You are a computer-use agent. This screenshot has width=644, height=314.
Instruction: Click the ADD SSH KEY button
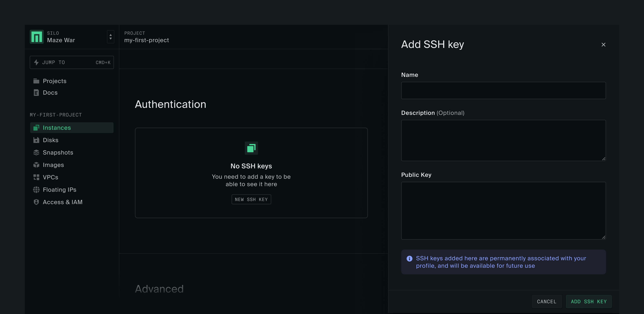[x=588, y=301]
